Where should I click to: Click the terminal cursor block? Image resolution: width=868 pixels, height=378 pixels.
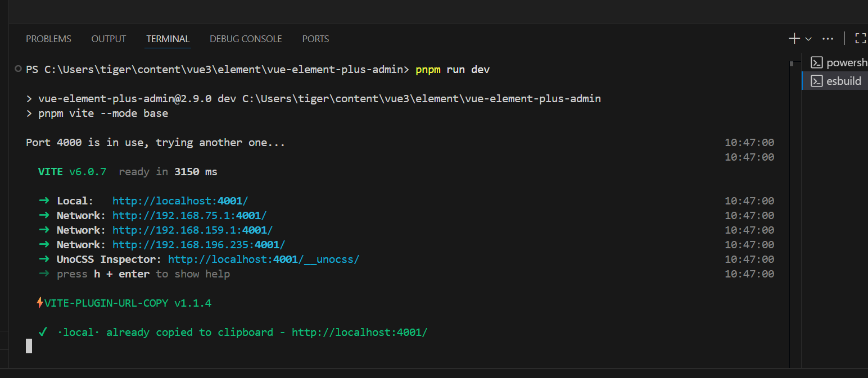pos(29,346)
